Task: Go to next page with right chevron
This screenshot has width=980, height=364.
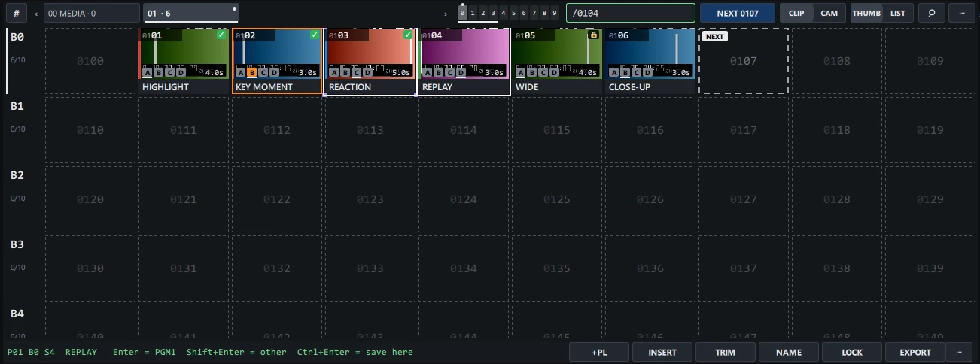Action: pos(446,13)
